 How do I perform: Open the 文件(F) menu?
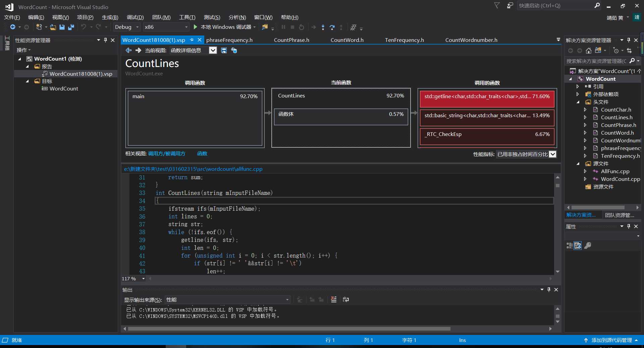tap(12, 17)
